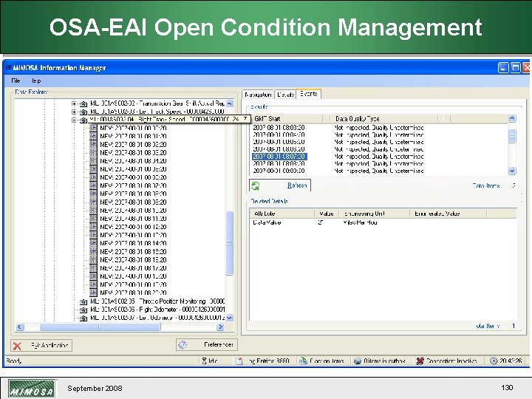Click the clock icon in the status bar
Image resolution: width=532 pixels, height=399 pixels.
[494, 361]
